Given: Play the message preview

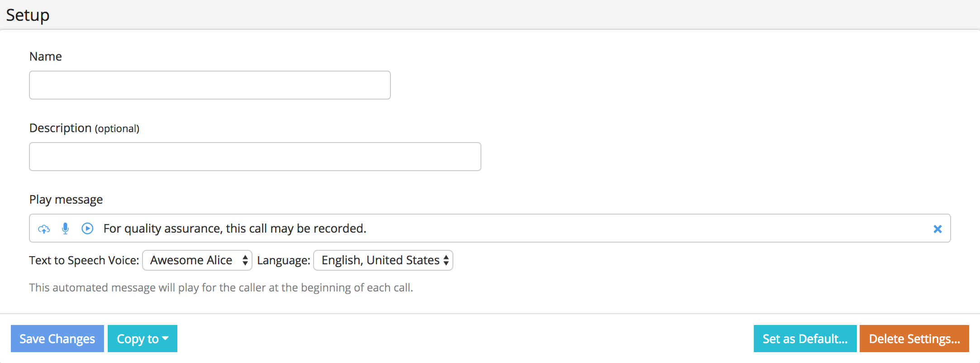Looking at the screenshot, I should point(87,229).
